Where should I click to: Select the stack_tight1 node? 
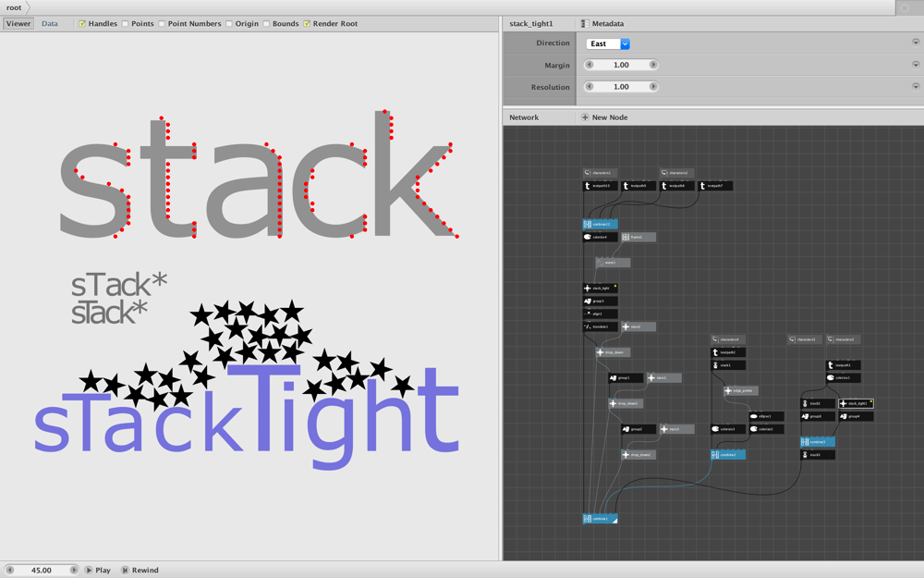coord(856,403)
